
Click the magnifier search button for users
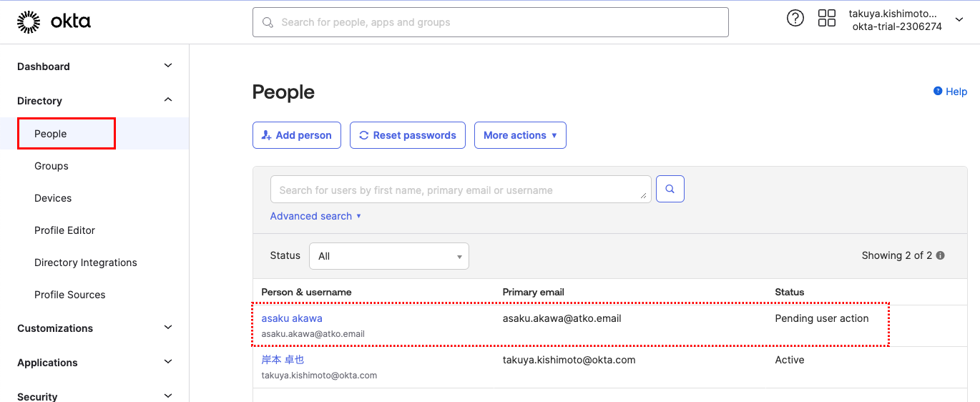click(x=670, y=189)
